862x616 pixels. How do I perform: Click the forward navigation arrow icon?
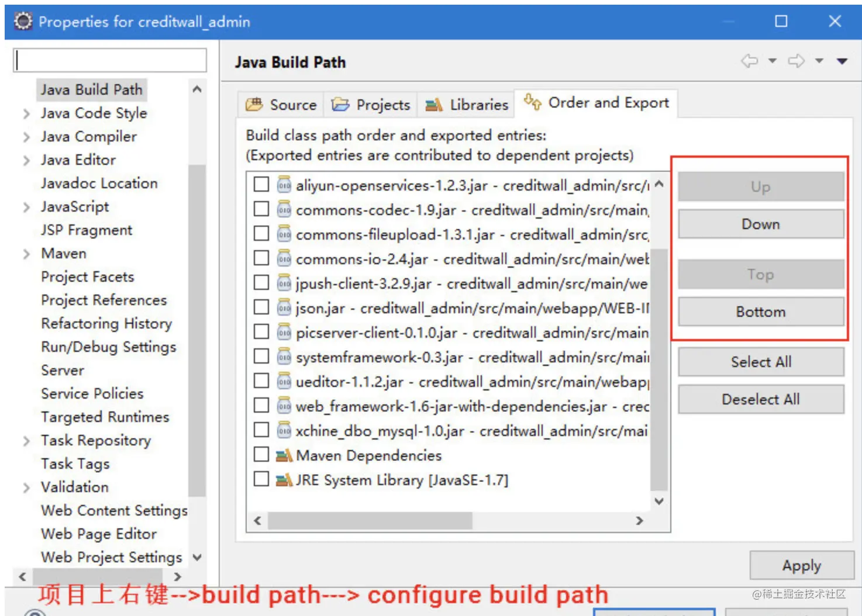(797, 61)
